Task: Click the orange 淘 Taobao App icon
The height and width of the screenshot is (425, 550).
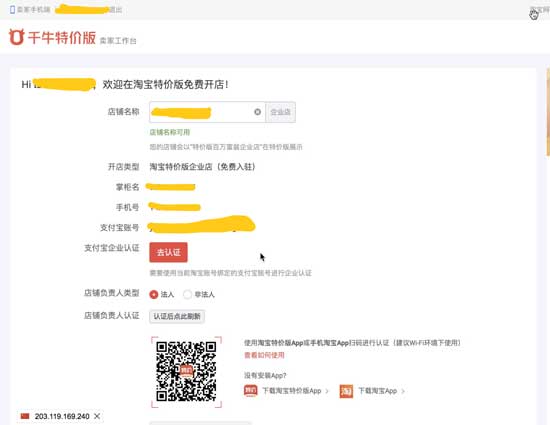Action: [x=346, y=391]
